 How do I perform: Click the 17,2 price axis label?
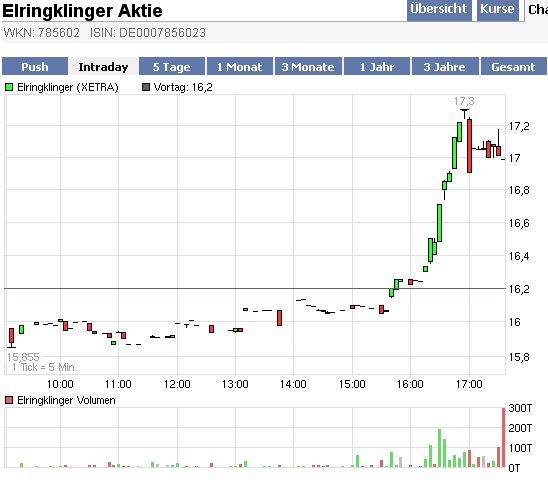pyautogui.click(x=519, y=126)
